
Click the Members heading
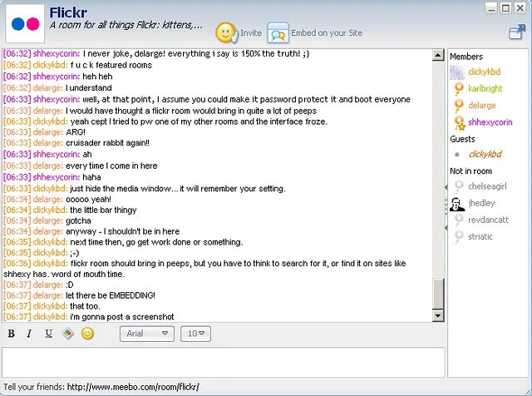coord(466,57)
